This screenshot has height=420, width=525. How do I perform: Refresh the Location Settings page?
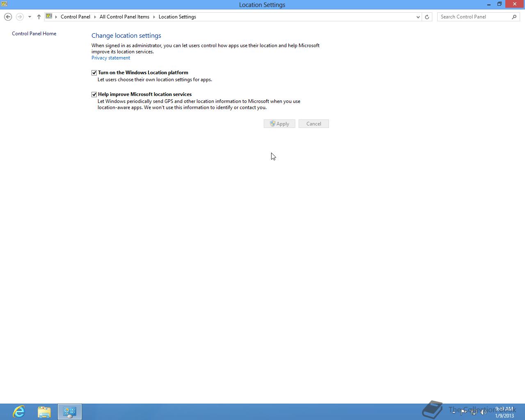click(x=427, y=17)
